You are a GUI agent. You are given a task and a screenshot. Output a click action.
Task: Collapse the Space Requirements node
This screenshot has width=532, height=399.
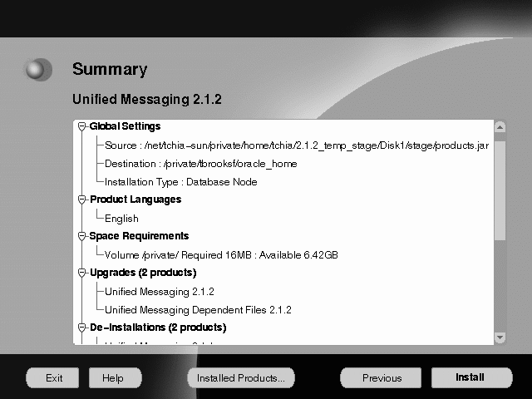(x=81, y=236)
